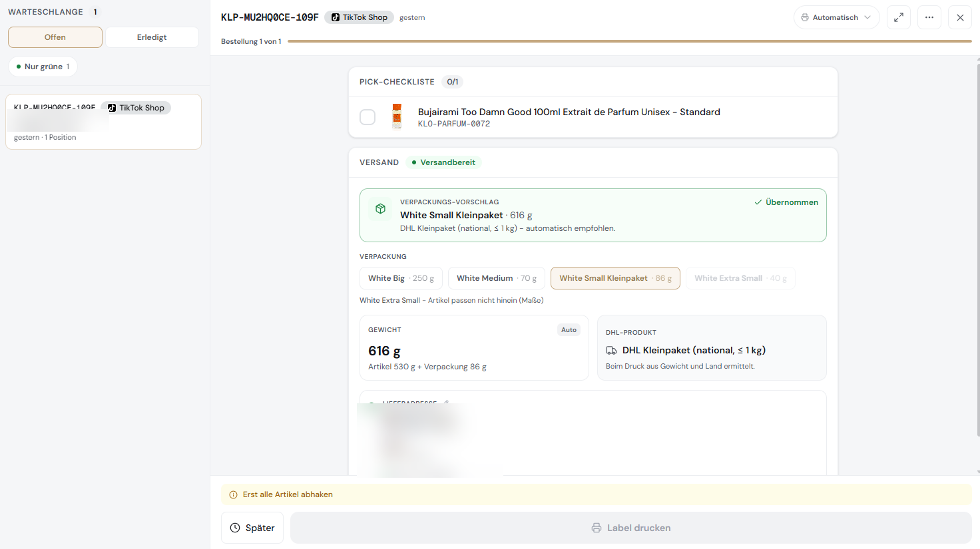Viewport: 980px width, 549px height.
Task: Click the TikTok Shop badge on the queue card
Action: [x=136, y=108]
